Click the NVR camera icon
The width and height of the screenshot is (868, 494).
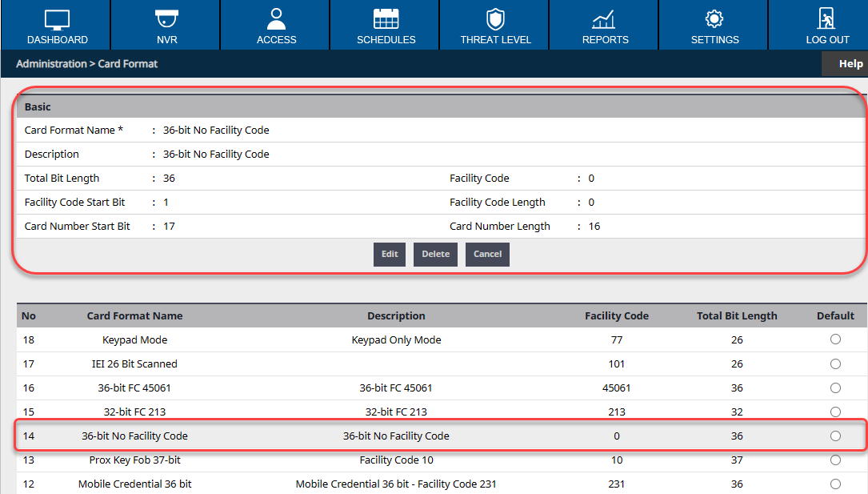click(x=166, y=19)
